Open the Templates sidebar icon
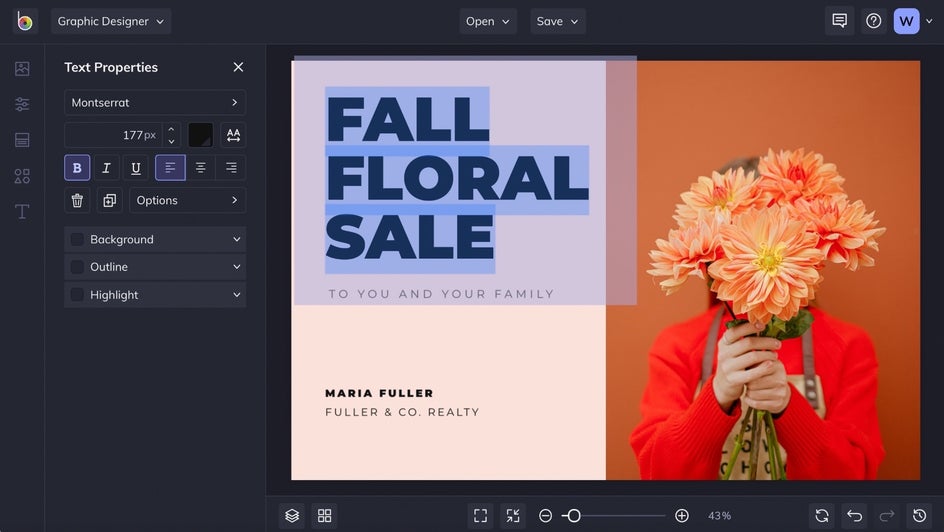 click(x=22, y=140)
